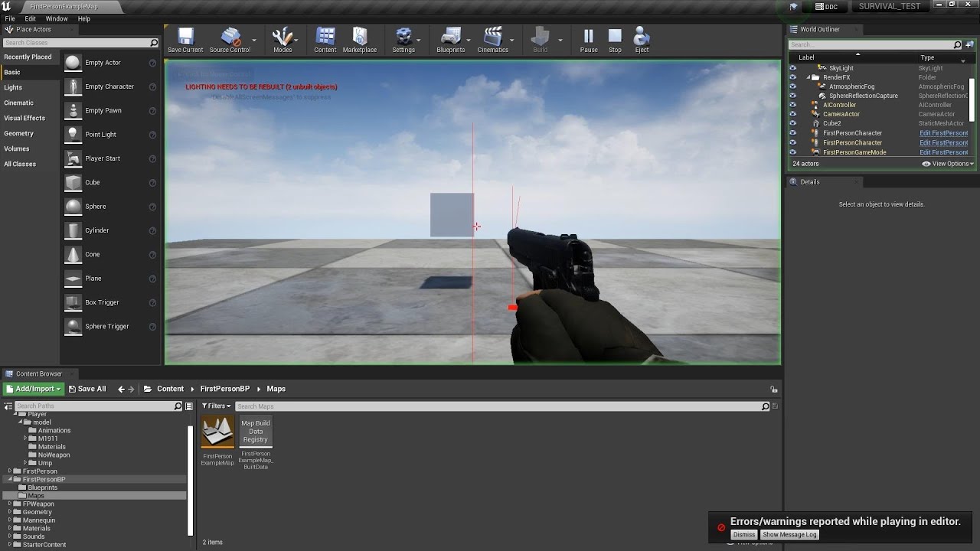Open the Edit menu
The height and width of the screenshot is (551, 980).
31,18
